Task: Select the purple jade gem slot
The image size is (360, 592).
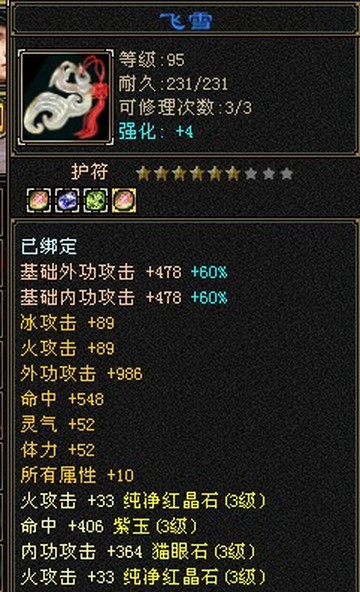Action: 67,200
